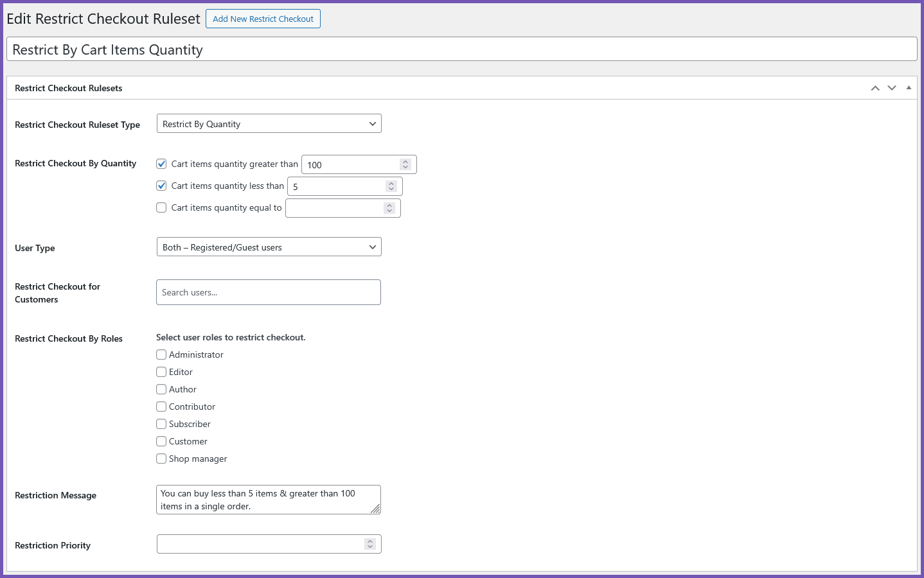Click Add New Restrict Checkout button
The height and width of the screenshot is (578, 924).
(263, 19)
